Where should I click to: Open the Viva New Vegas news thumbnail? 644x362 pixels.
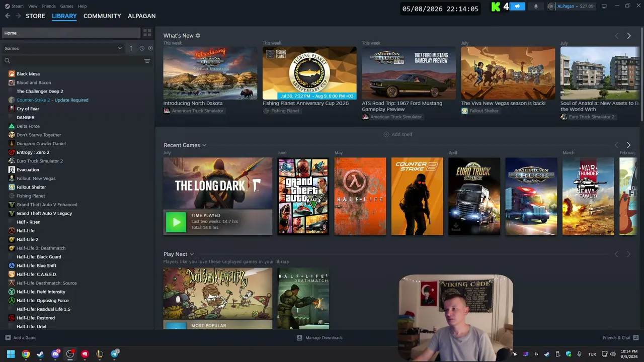pyautogui.click(x=508, y=73)
